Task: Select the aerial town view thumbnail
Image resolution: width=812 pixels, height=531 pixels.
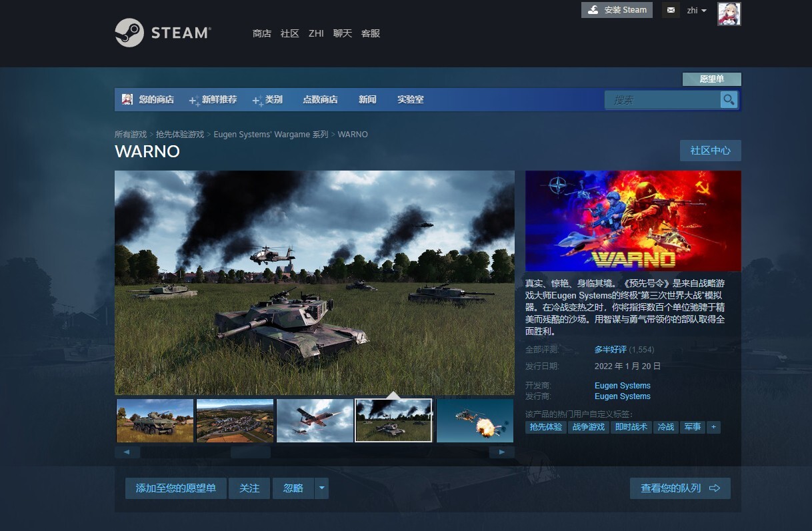Action: point(235,420)
